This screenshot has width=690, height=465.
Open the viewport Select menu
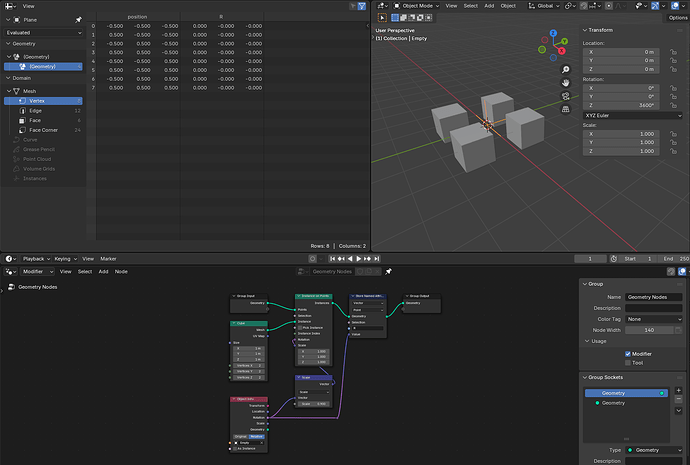pos(470,6)
